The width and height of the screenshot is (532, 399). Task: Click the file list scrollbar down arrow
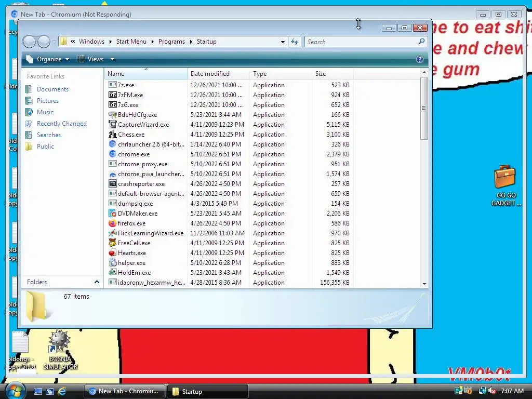click(x=424, y=284)
